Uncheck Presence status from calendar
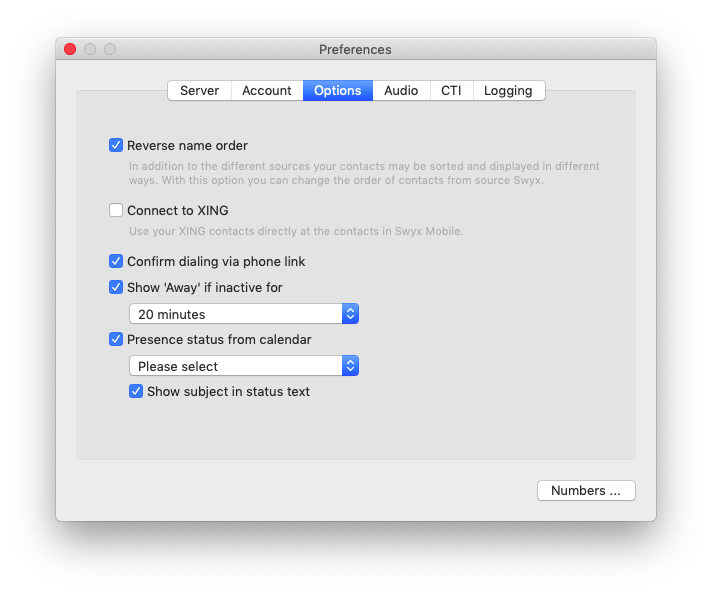 coord(116,340)
